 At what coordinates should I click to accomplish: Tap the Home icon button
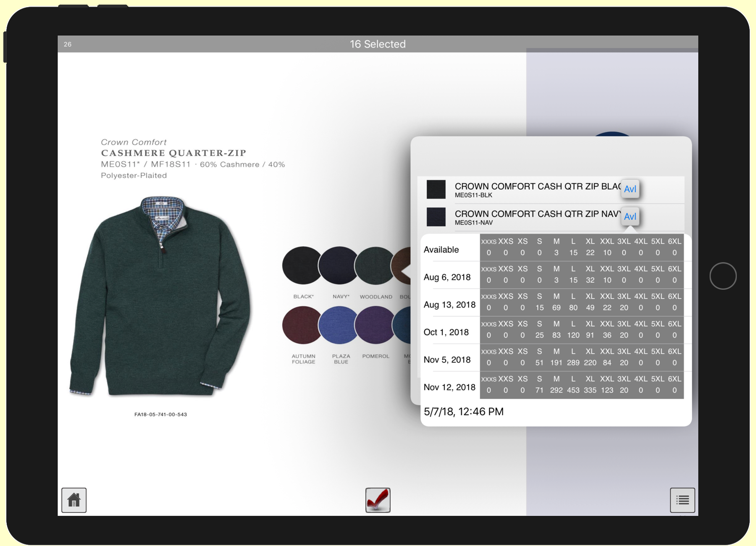pyautogui.click(x=74, y=500)
